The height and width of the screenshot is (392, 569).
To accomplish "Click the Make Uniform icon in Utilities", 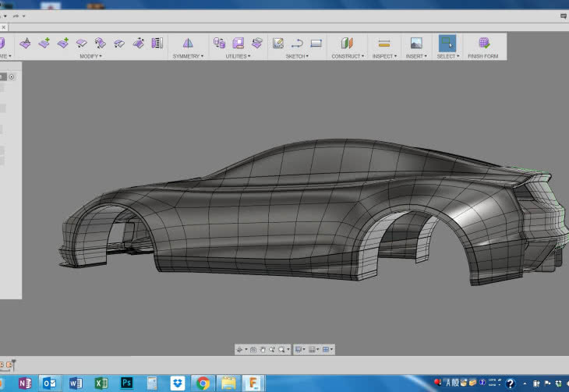I will [257, 43].
